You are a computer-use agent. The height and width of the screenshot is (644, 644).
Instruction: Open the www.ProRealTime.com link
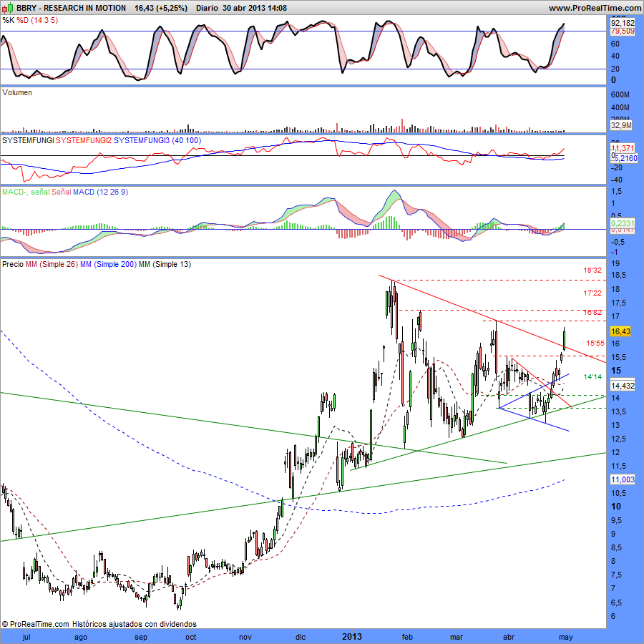pos(595,8)
